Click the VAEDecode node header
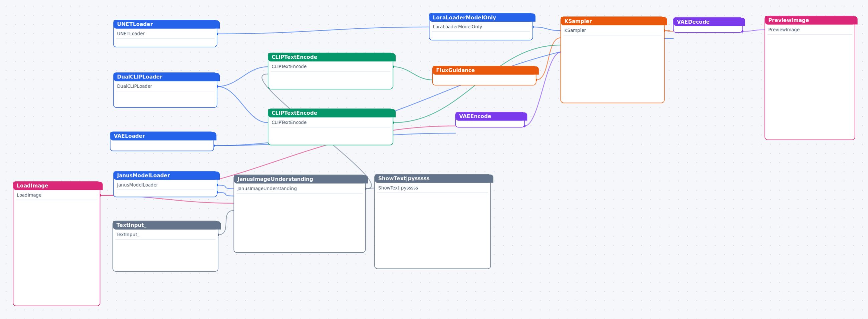The height and width of the screenshot is (319, 868). pyautogui.click(x=709, y=22)
